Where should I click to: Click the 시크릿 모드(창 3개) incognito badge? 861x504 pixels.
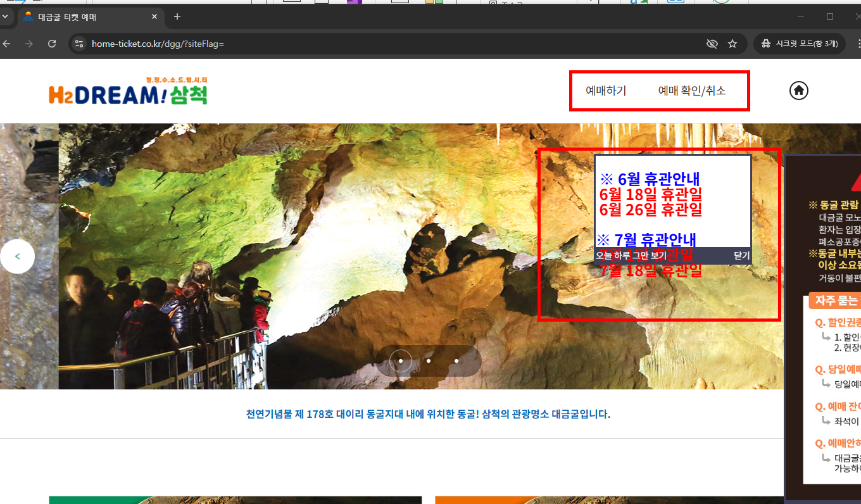pyautogui.click(x=799, y=44)
